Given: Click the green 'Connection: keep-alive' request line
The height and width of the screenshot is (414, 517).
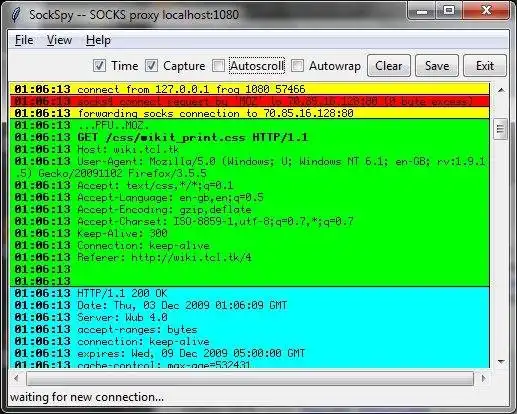Looking at the screenshot, I should (x=250, y=245).
